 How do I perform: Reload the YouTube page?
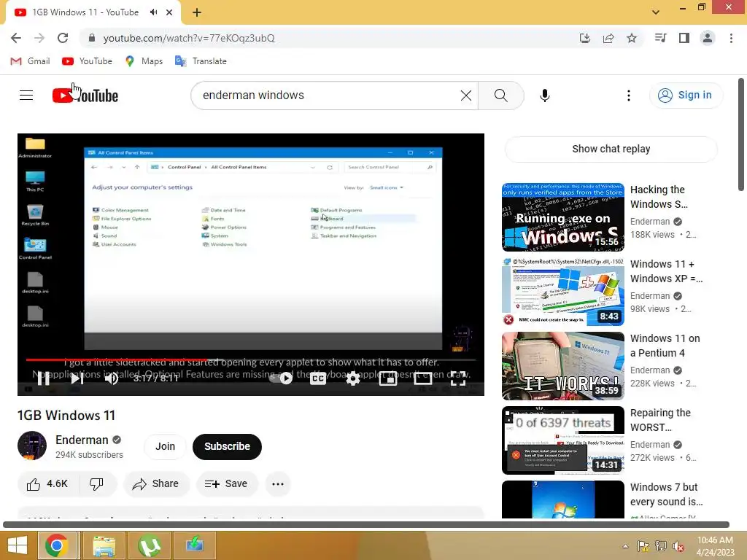pyautogui.click(x=63, y=38)
